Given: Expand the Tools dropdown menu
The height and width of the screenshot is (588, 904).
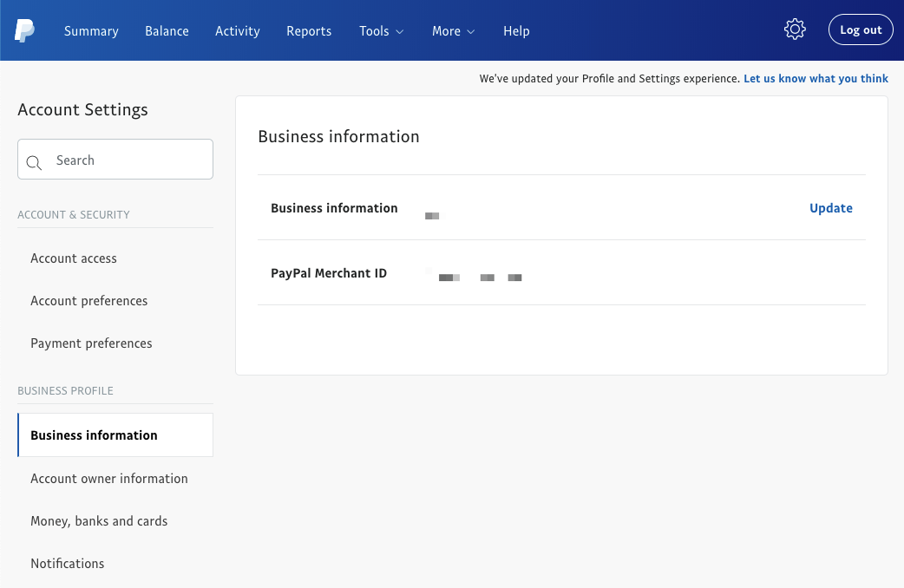Looking at the screenshot, I should [381, 31].
